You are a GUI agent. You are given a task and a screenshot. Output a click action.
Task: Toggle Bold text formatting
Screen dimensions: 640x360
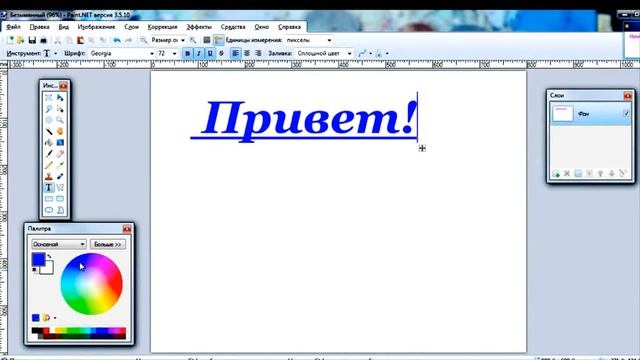coord(187,53)
